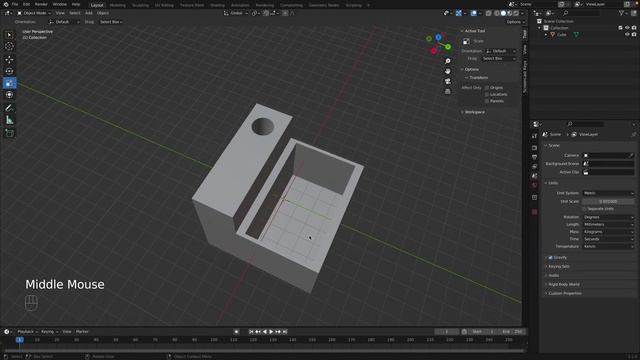Click the blue Z axis on navigation gizmo
This screenshot has width=640, height=360.
[x=438, y=38]
